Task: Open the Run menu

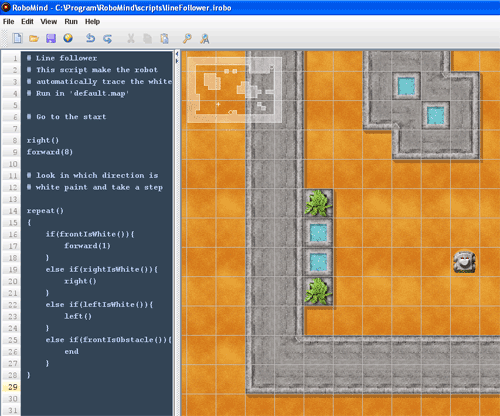Action: coord(71,22)
